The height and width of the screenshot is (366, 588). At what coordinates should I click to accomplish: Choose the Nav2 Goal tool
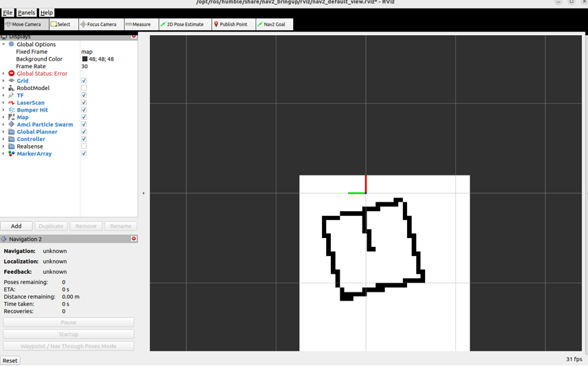click(274, 24)
